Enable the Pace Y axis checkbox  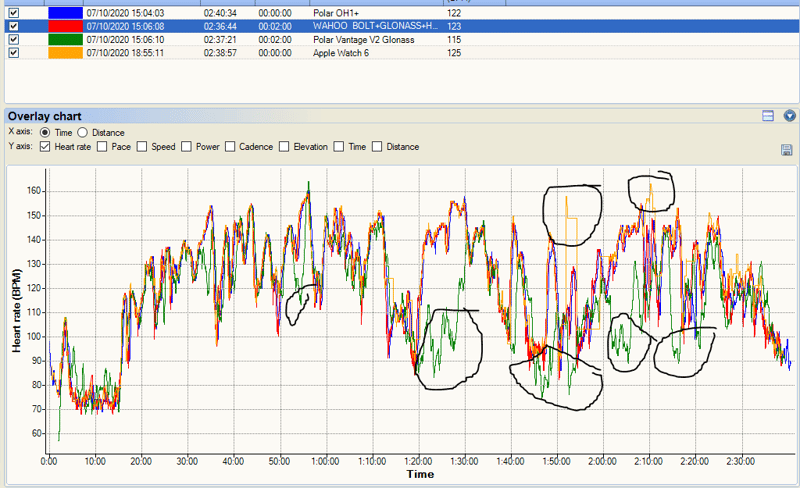pos(102,147)
